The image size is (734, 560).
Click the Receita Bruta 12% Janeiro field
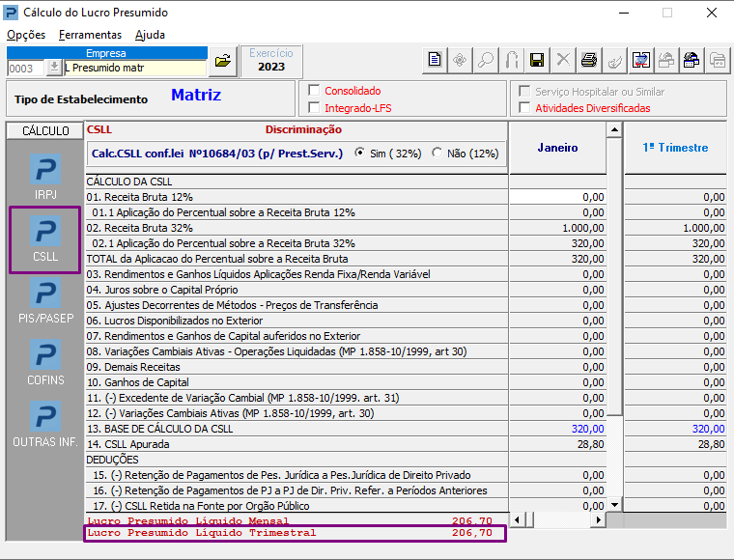click(x=557, y=197)
